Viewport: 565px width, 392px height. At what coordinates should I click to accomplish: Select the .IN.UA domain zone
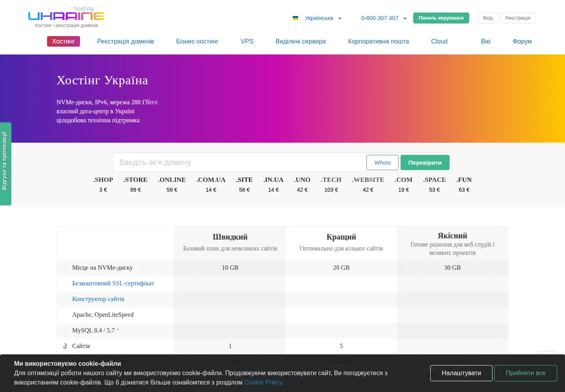[x=273, y=180]
